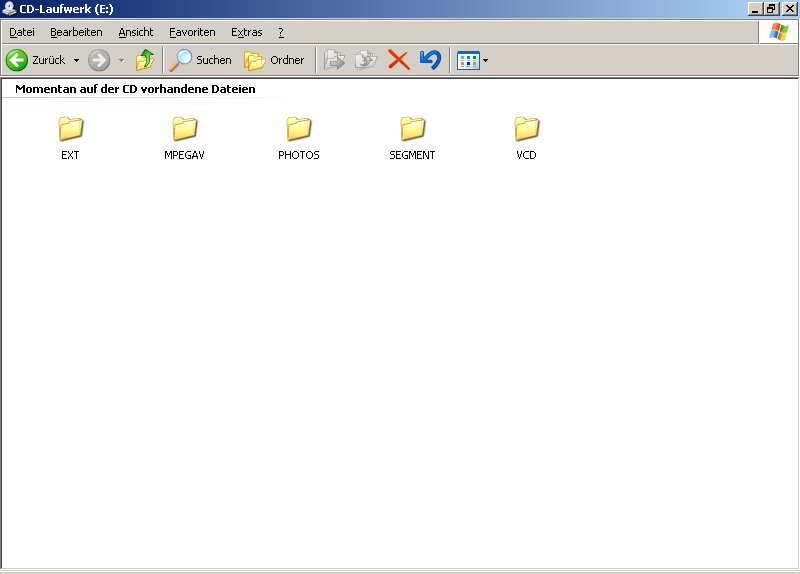Open the Extras menu
800x574 pixels.
click(246, 32)
